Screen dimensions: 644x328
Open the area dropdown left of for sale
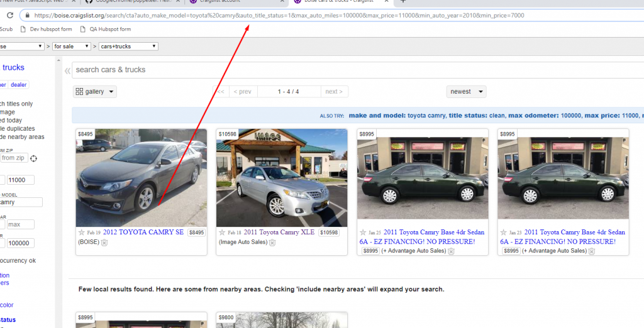click(x=22, y=46)
